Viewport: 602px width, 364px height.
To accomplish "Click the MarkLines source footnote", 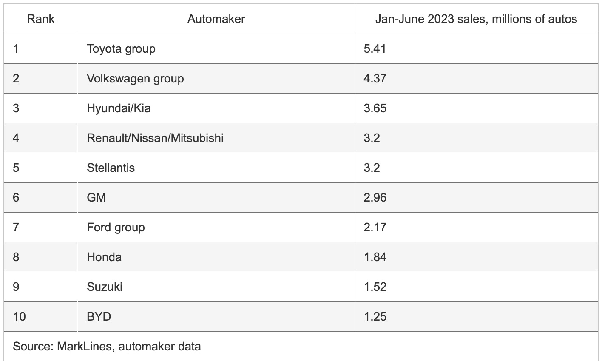I will (x=107, y=346).
